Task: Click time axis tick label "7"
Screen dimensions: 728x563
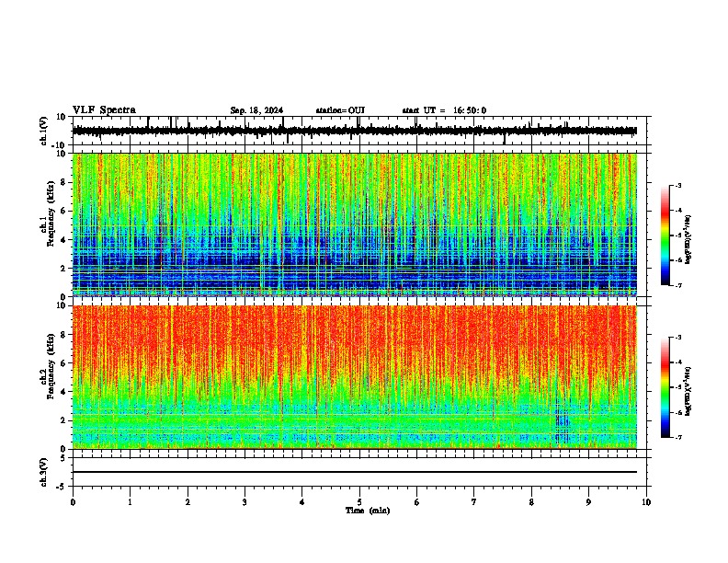Action: click(474, 502)
